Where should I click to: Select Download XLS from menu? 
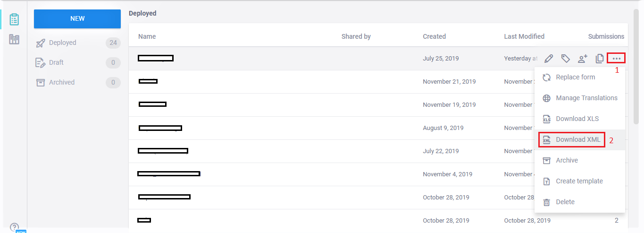577,119
